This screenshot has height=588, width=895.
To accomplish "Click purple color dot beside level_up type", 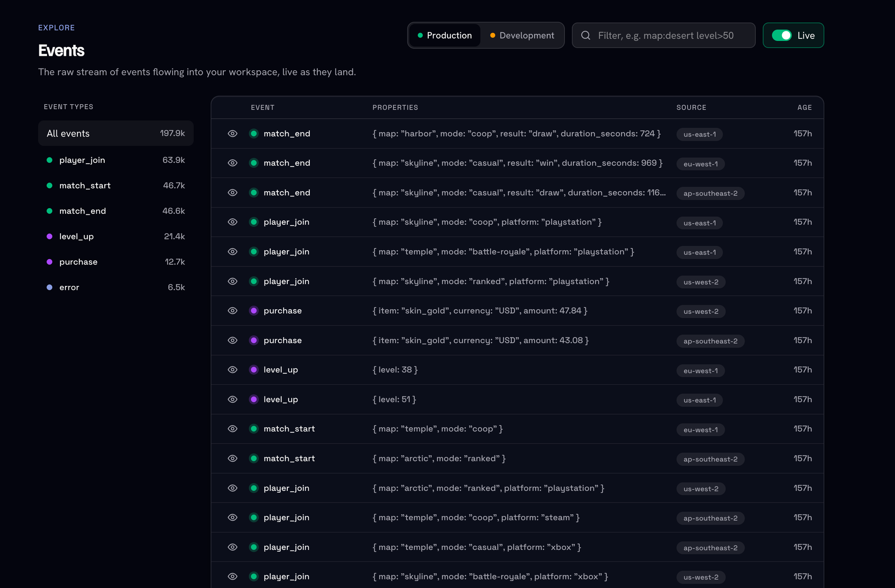I will [50, 236].
